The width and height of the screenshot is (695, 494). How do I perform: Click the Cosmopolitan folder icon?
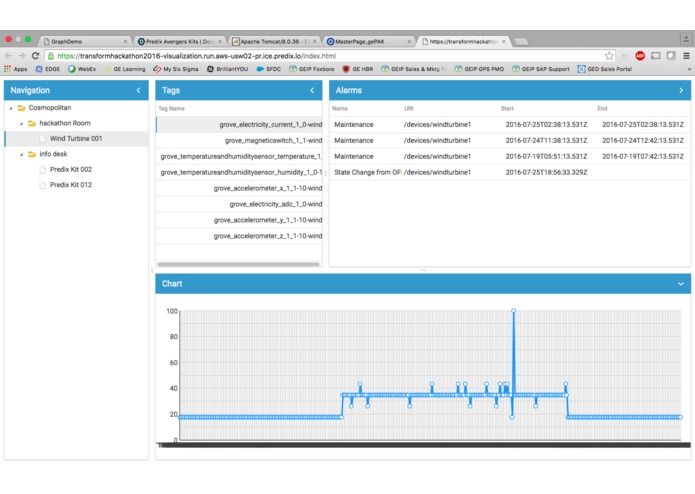(21, 108)
